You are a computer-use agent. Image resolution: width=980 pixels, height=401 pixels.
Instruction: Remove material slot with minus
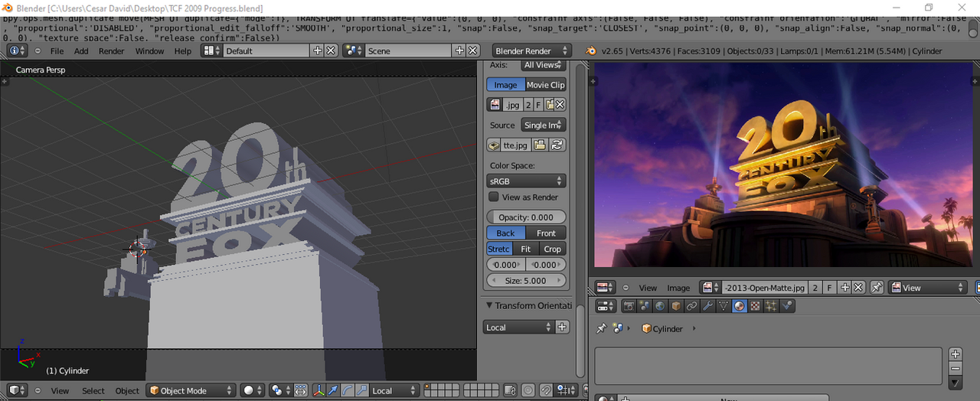click(x=955, y=368)
